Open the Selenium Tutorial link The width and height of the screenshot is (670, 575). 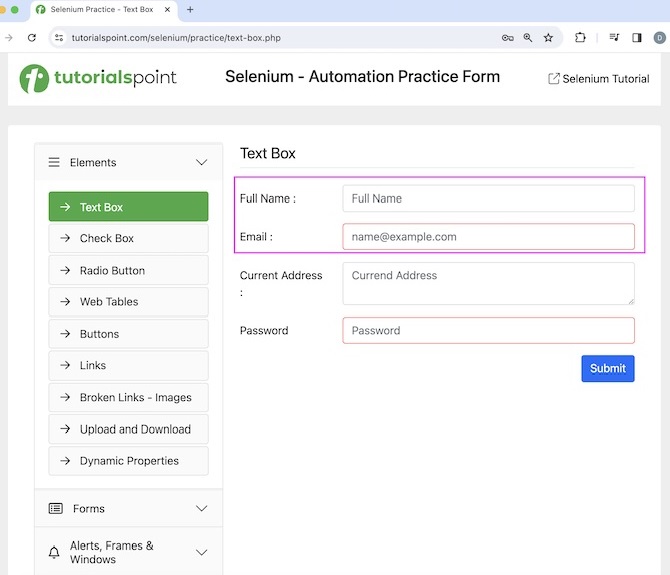(599, 79)
